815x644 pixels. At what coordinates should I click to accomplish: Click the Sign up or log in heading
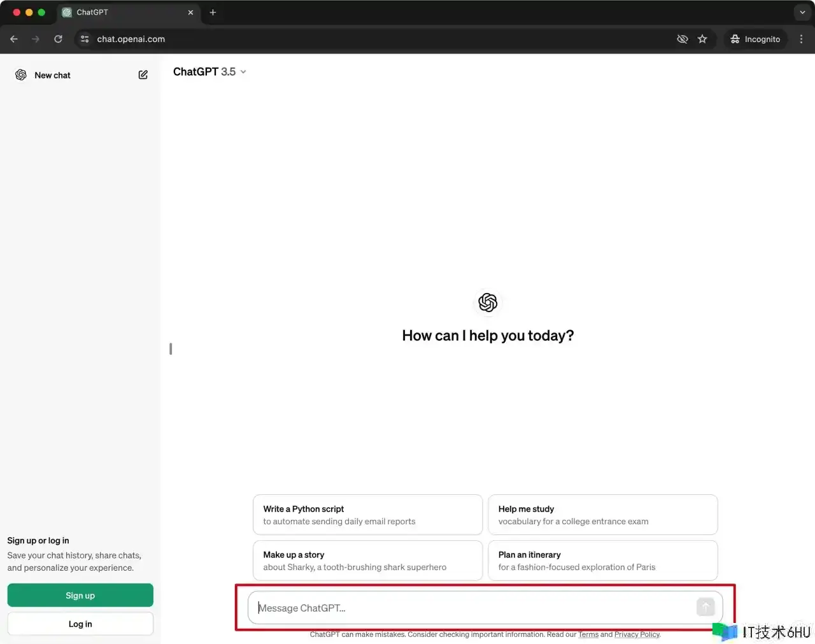[38, 541]
